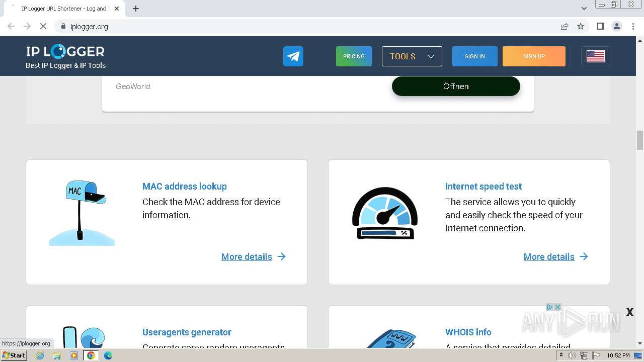Click the volume tray icon
644x362 pixels.
pyautogui.click(x=572, y=355)
